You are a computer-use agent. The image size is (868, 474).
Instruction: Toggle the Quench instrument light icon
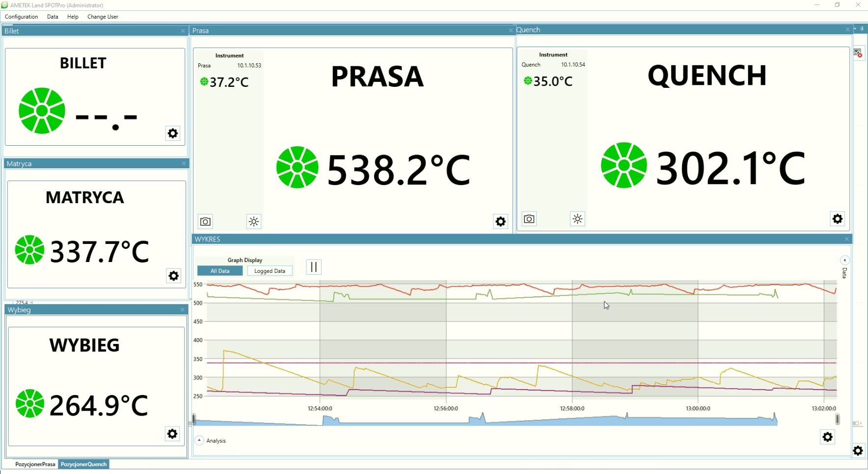(577, 219)
